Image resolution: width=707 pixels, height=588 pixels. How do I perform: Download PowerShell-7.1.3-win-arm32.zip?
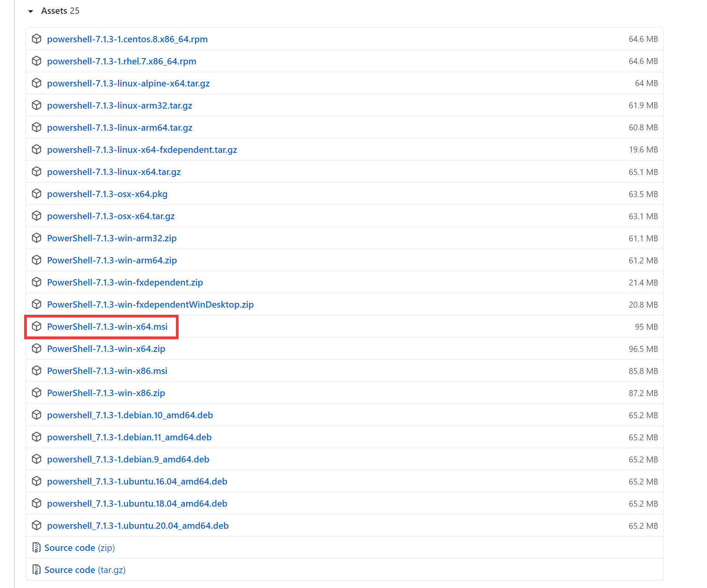(112, 238)
